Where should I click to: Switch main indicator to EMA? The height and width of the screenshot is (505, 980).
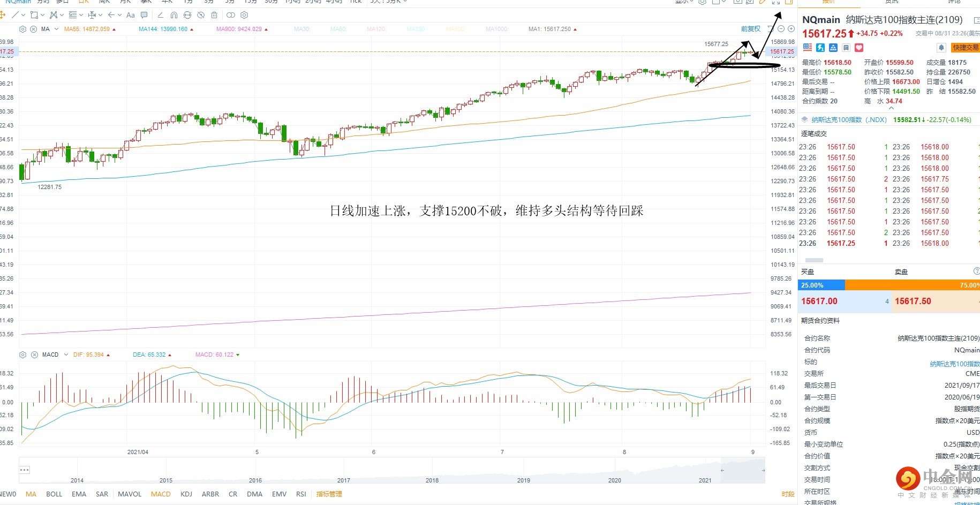(x=79, y=494)
